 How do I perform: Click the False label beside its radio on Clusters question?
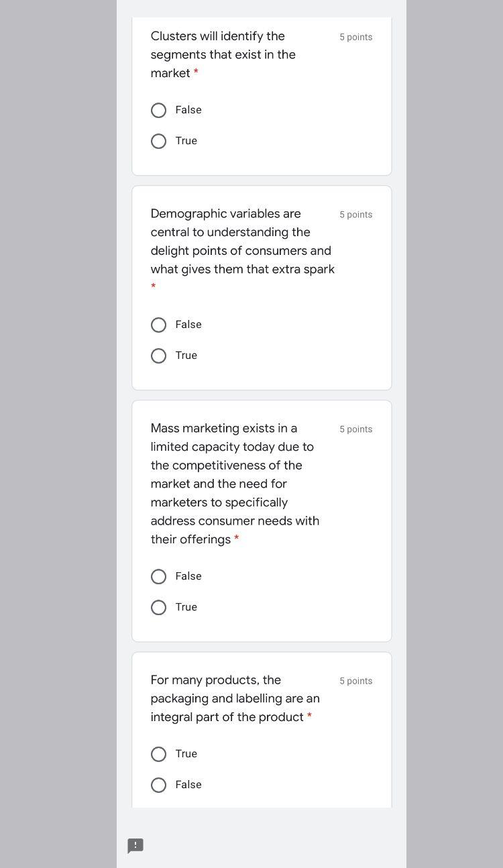[x=188, y=110]
